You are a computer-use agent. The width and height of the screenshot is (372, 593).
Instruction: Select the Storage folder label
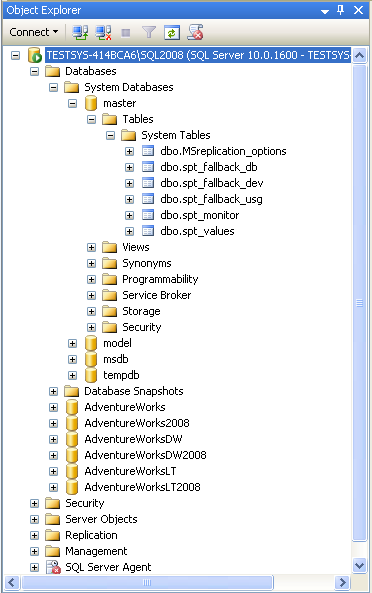[141, 312]
